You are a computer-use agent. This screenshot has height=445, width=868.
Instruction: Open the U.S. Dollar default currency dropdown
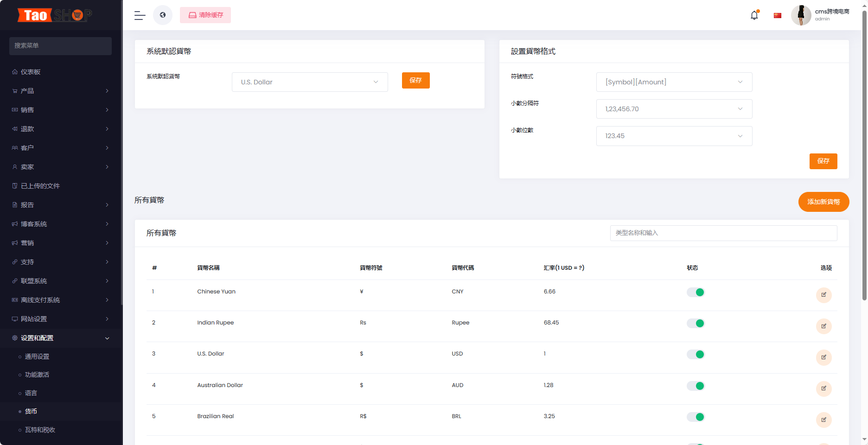pyautogui.click(x=310, y=82)
